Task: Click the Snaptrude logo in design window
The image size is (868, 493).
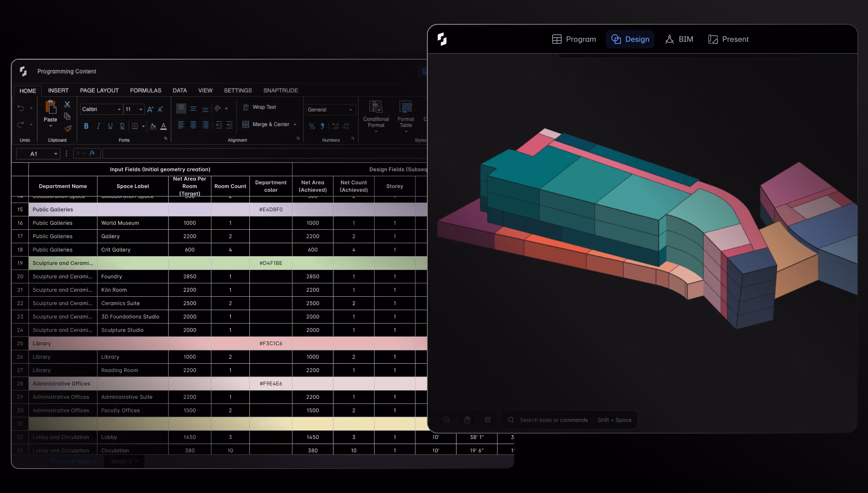Action: [442, 39]
